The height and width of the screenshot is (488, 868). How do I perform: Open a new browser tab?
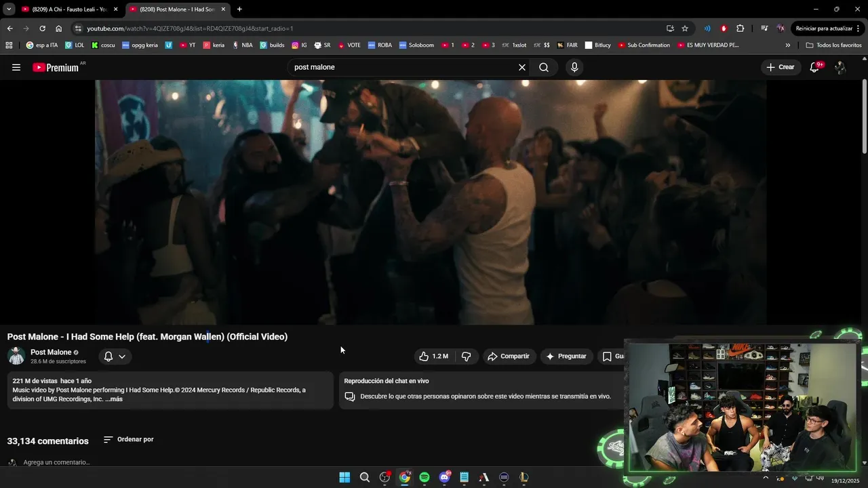click(239, 9)
